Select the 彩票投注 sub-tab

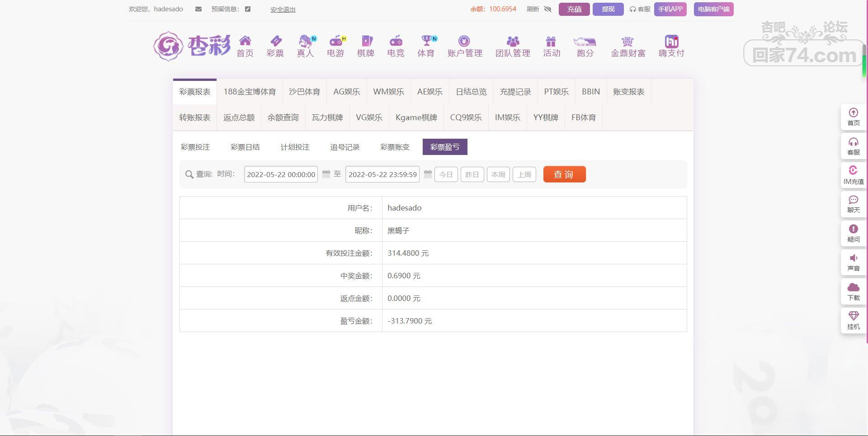coord(195,147)
